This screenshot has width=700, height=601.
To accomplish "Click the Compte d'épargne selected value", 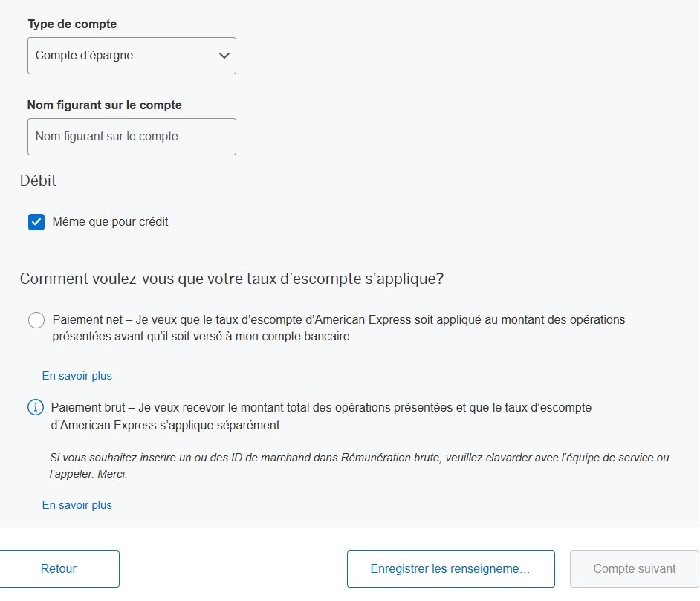I will point(85,56).
